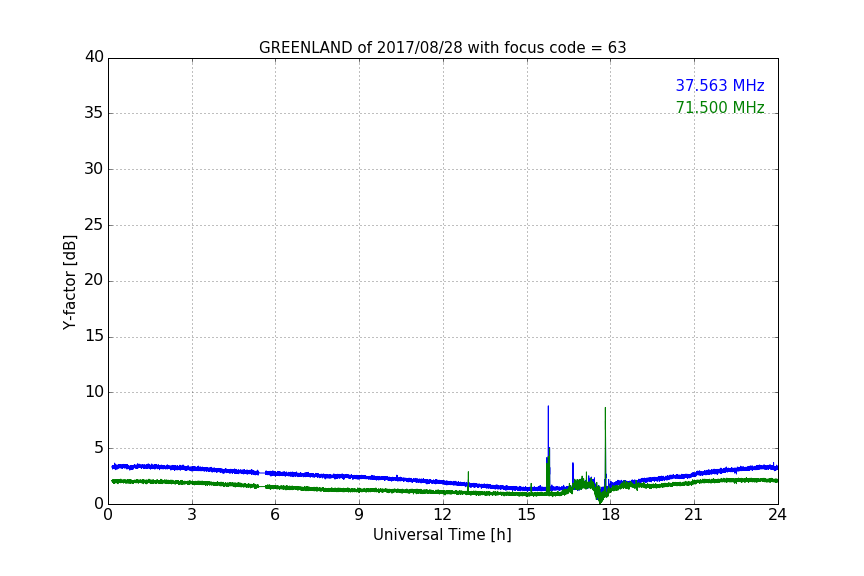864x576 pixels.
Task: Click the y-axis tick label '30'
Action: (94, 169)
